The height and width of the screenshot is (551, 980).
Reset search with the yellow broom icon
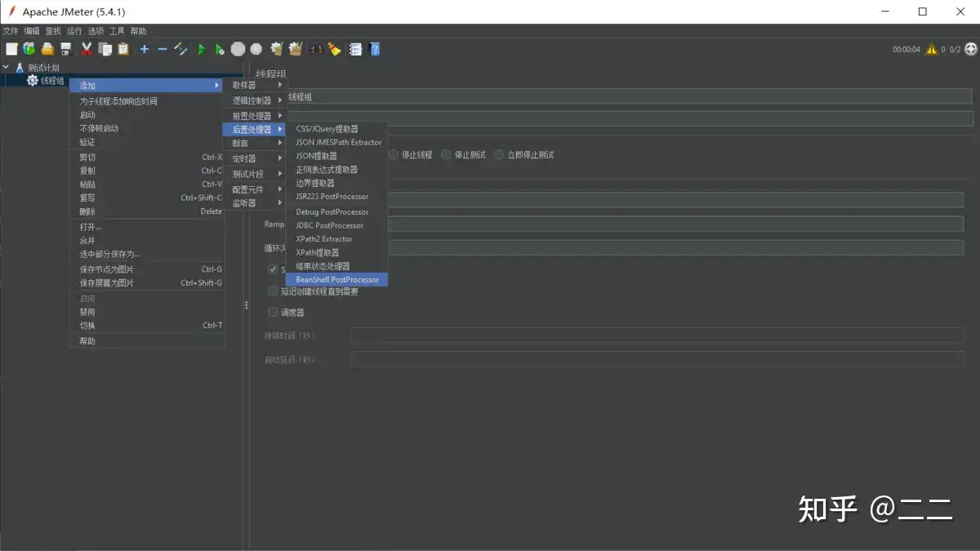tap(334, 49)
